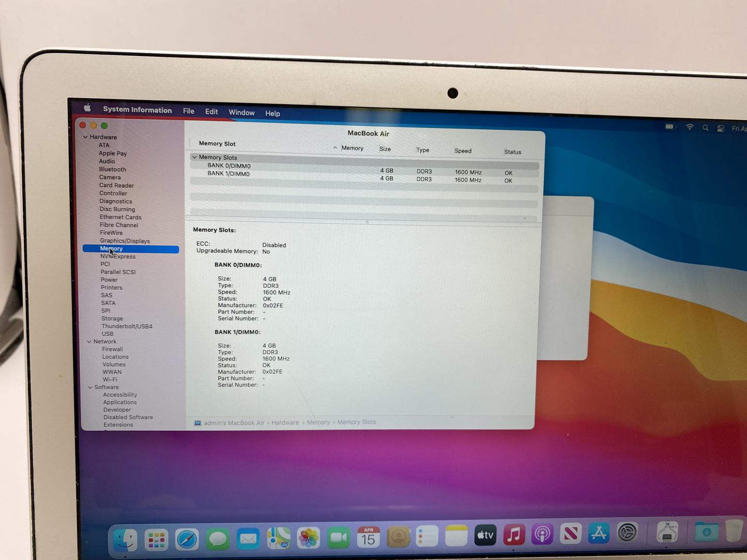Select Firewall under Network
747x560 pixels.
point(113,349)
